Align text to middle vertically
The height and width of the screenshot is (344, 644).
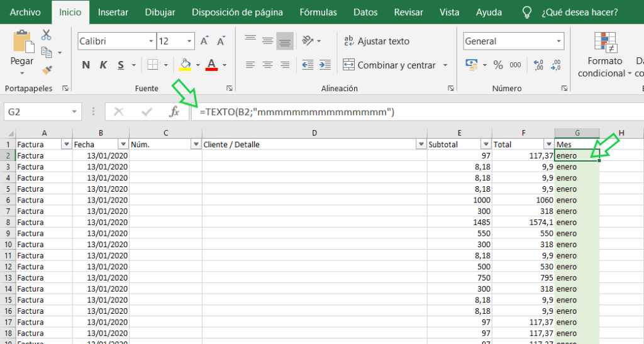pyautogui.click(x=268, y=41)
